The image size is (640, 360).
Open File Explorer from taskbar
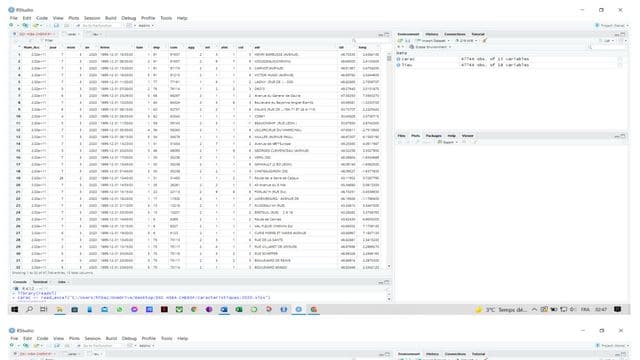pyautogui.click(x=59, y=309)
